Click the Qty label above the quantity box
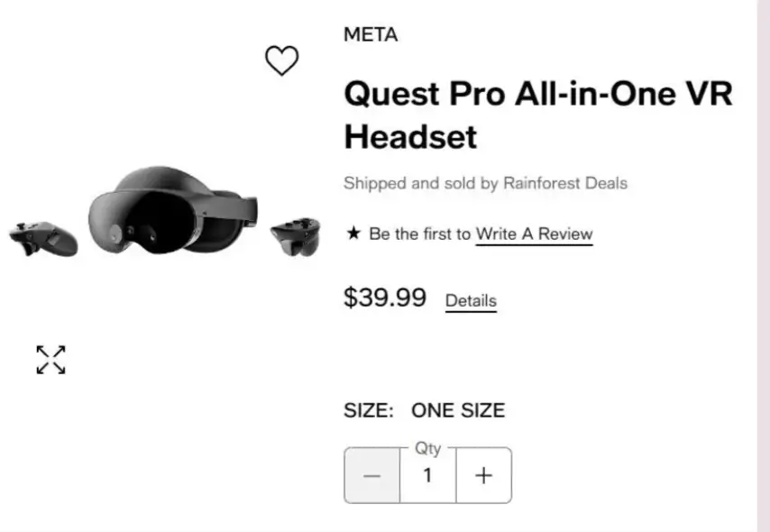 click(427, 448)
